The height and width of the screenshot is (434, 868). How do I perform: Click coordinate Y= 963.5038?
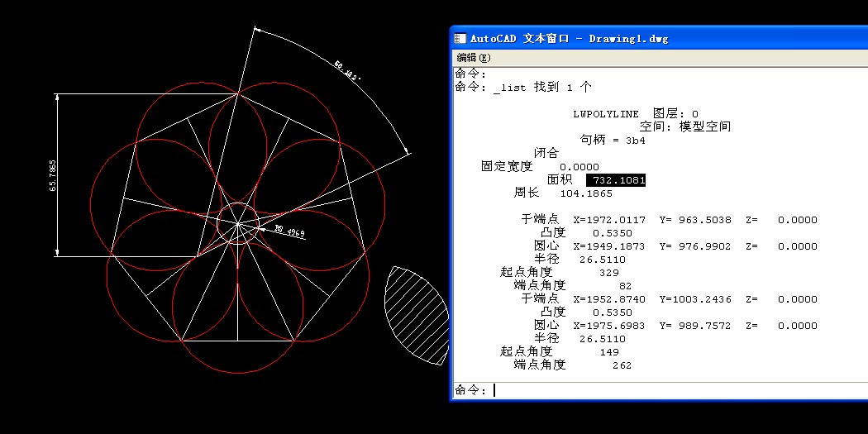[695, 221]
